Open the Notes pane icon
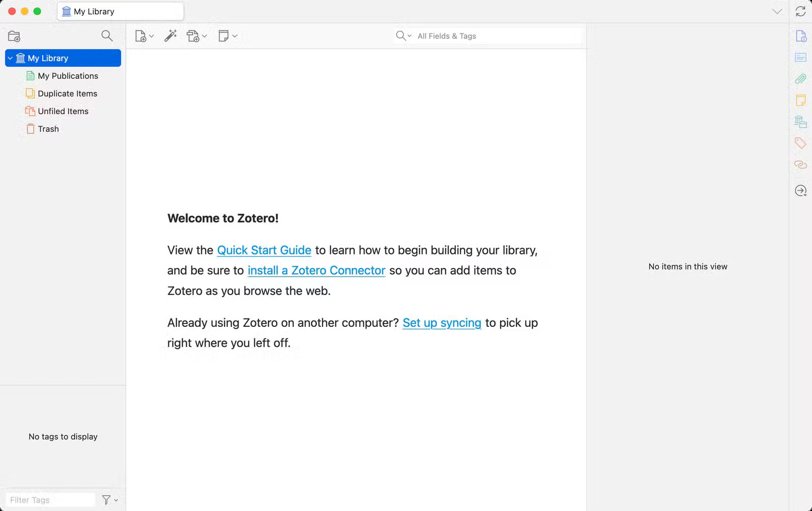This screenshot has height=511, width=812. [x=801, y=100]
